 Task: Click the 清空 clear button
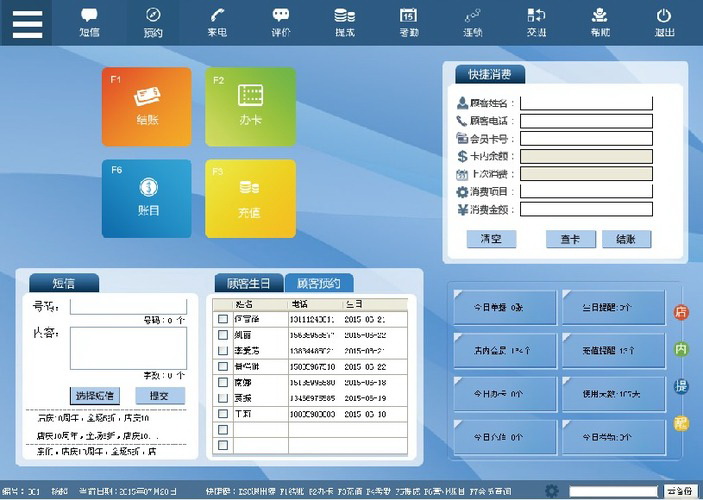click(x=491, y=239)
